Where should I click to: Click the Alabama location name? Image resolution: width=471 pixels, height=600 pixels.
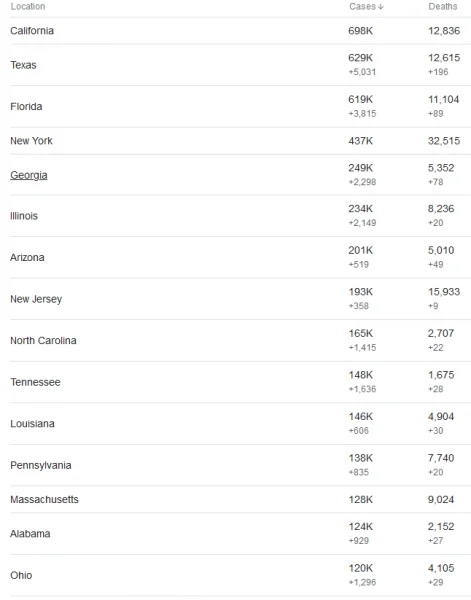click(x=30, y=534)
